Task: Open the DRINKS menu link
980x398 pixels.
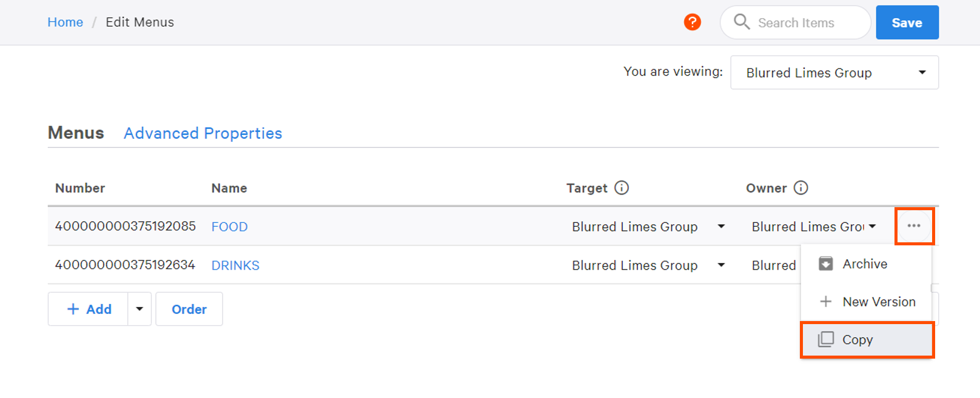Action: [235, 265]
